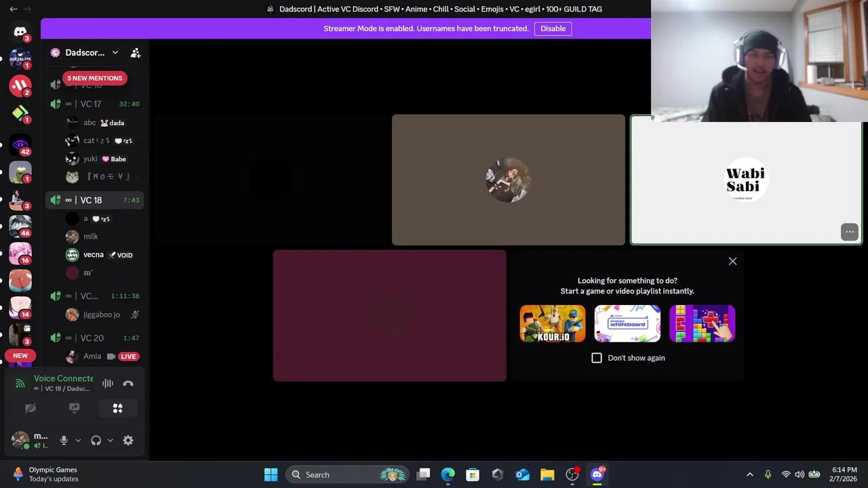Expand headphone output options arrow
Screen dimensions: 868x488
(110, 441)
